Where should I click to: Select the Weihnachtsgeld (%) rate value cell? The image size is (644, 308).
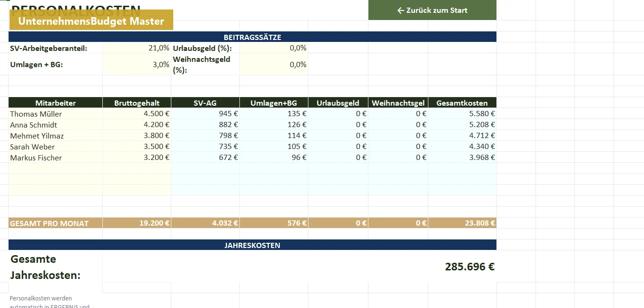tap(274, 64)
